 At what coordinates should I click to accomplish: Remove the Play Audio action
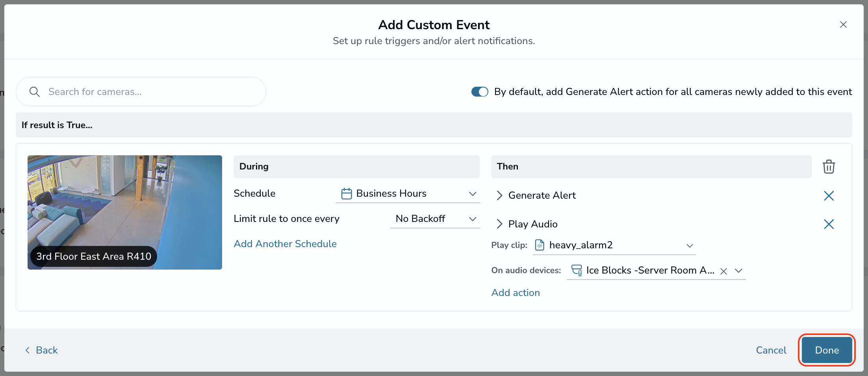(x=829, y=224)
